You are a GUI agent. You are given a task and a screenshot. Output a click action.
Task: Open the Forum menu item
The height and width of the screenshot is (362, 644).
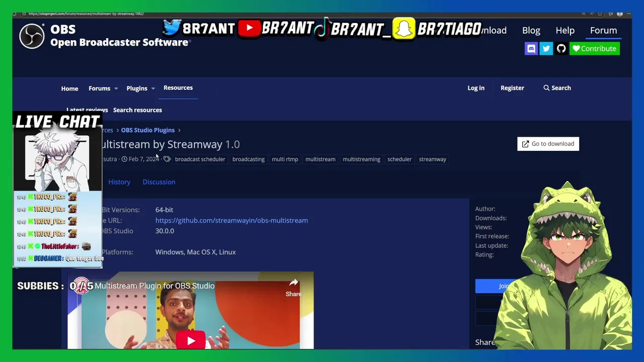(x=603, y=30)
